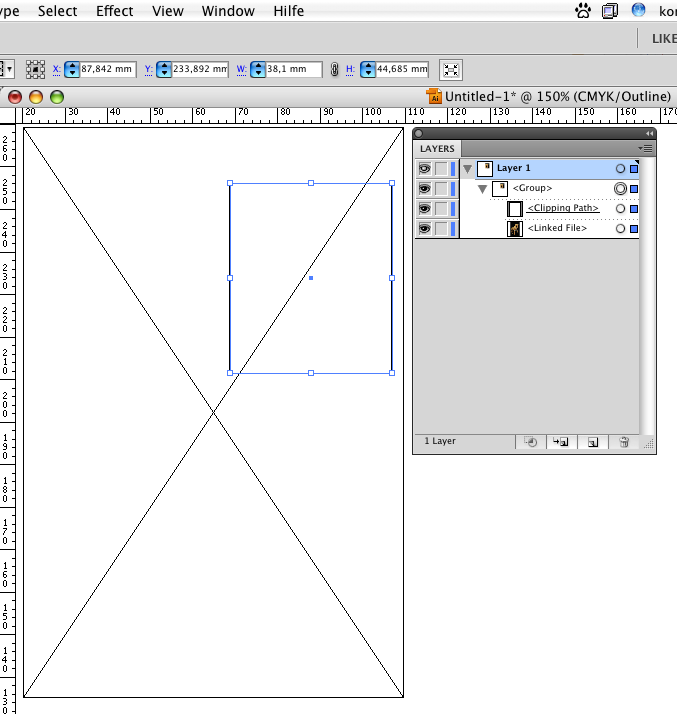Collapse the Layers panel with double arrows
Image resolution: width=677 pixels, height=714 pixels.
pos(649,133)
